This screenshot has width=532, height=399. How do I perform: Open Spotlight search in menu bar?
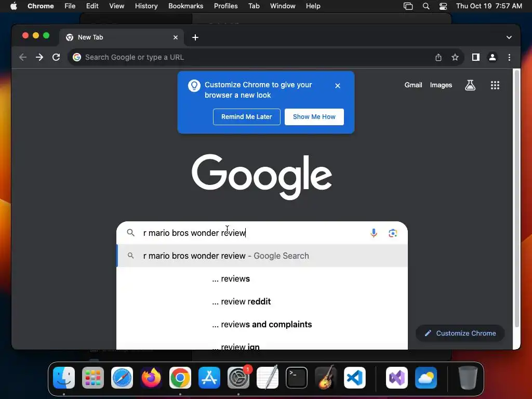[x=426, y=6]
